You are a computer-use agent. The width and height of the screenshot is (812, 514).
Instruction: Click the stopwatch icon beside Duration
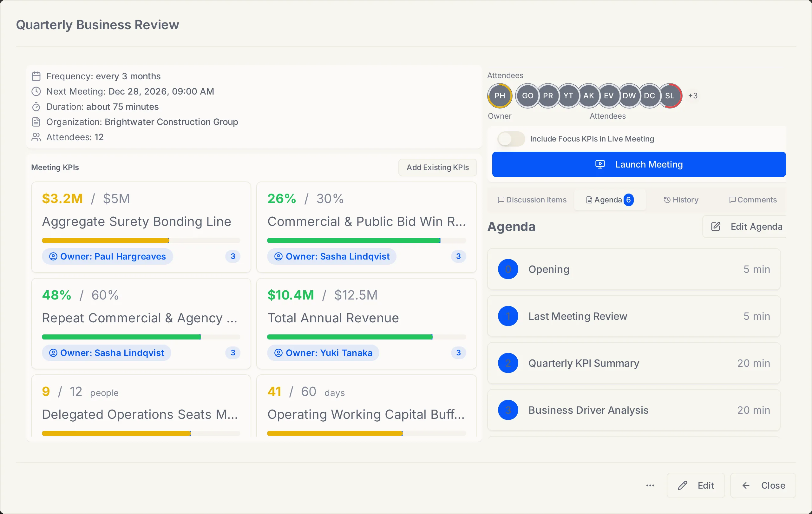[x=36, y=107]
